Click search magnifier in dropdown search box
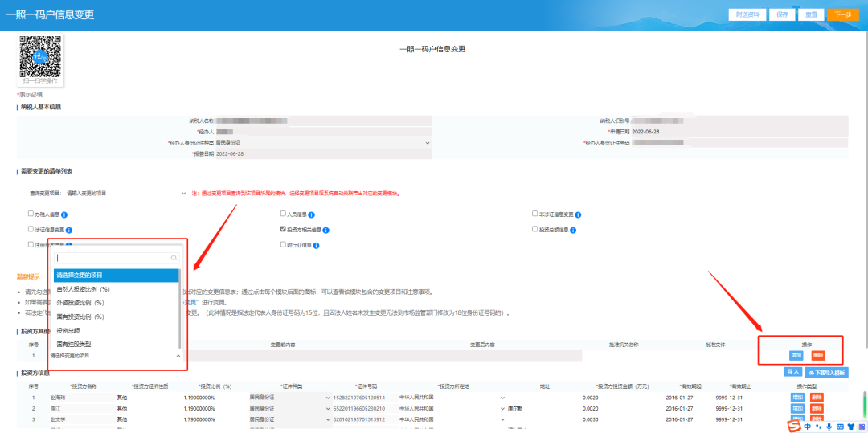The height and width of the screenshot is (433, 868). [173, 259]
